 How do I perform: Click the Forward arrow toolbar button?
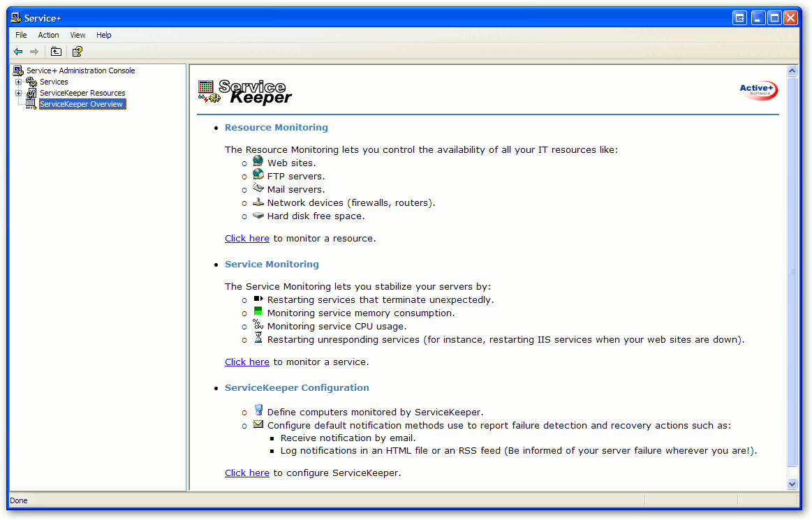tap(34, 51)
